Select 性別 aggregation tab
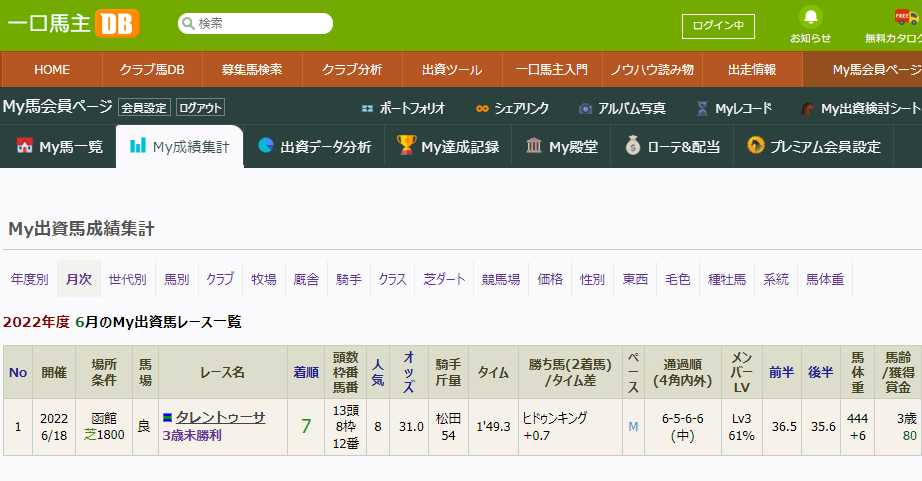Screen dimensions: 922x481 click(x=592, y=279)
